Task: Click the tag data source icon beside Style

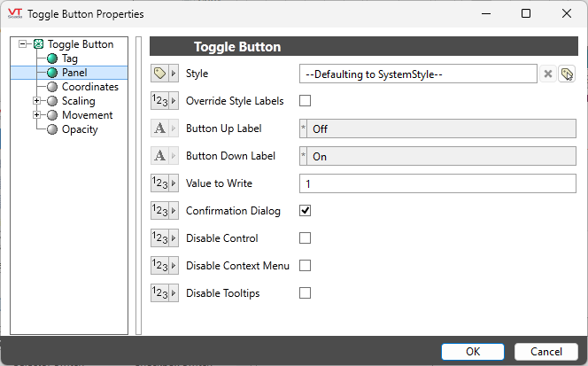Action: pyautogui.click(x=164, y=74)
